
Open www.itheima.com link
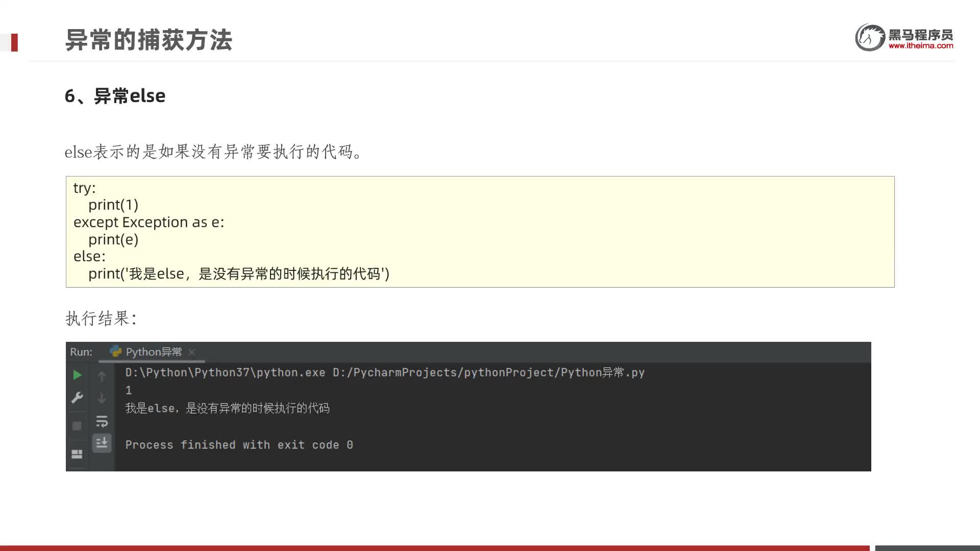[x=921, y=46]
